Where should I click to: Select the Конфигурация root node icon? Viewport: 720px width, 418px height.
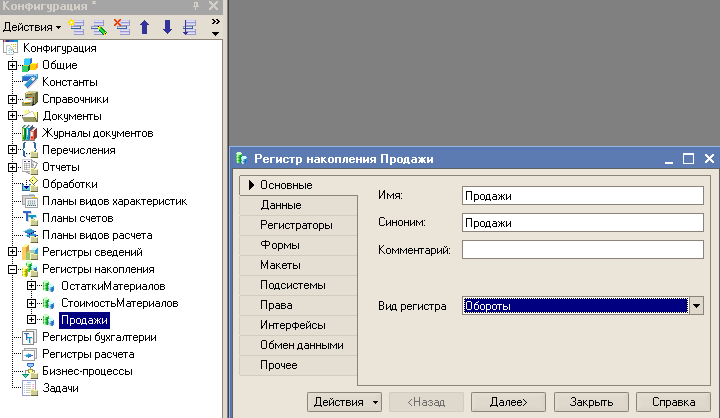pyautogui.click(x=11, y=48)
